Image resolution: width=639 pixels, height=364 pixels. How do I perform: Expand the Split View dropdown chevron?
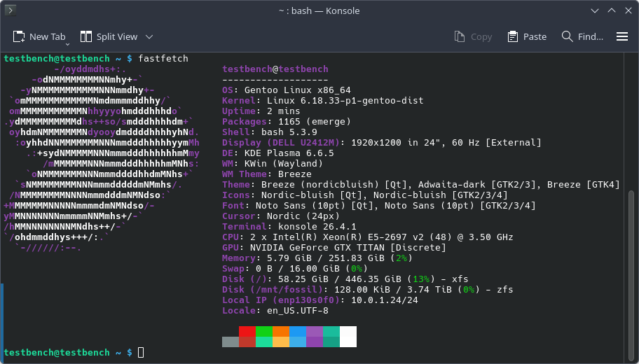click(149, 36)
